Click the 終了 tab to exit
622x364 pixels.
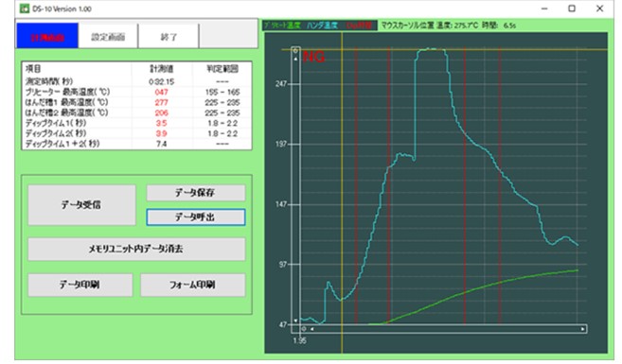(169, 37)
